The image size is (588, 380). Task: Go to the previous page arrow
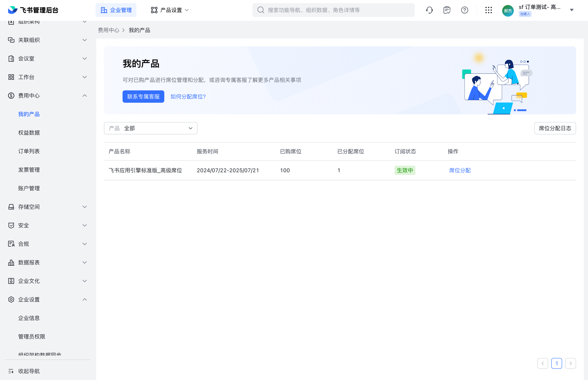pyautogui.click(x=543, y=363)
